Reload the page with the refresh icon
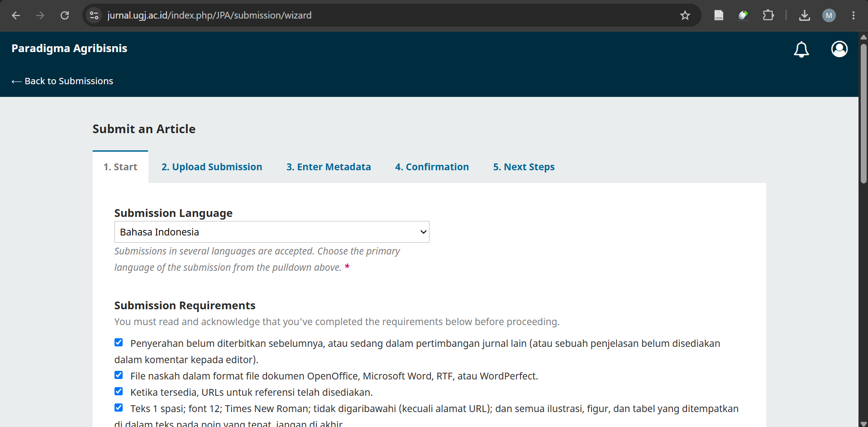This screenshot has height=427, width=868. click(x=65, y=15)
